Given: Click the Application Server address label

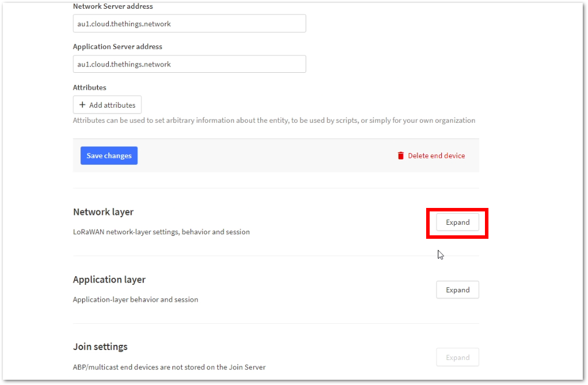Looking at the screenshot, I should (x=118, y=47).
